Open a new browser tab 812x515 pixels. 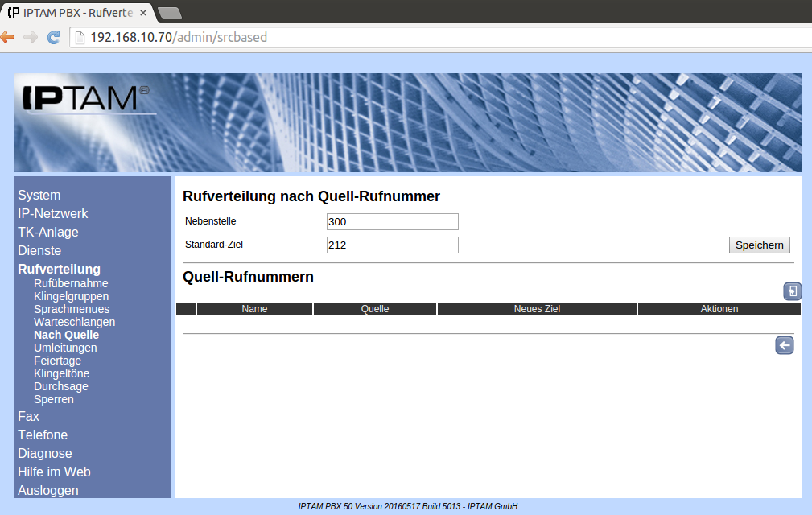(170, 12)
